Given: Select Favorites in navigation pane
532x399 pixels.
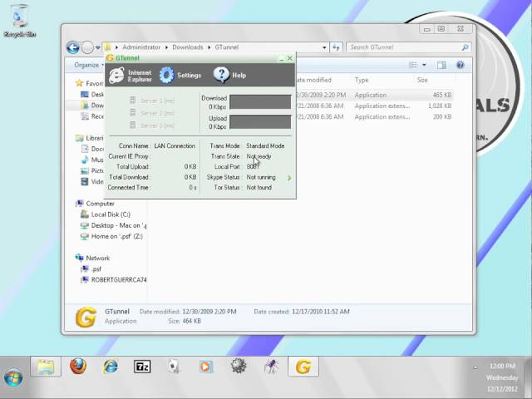Looking at the screenshot, I should click(90, 83).
